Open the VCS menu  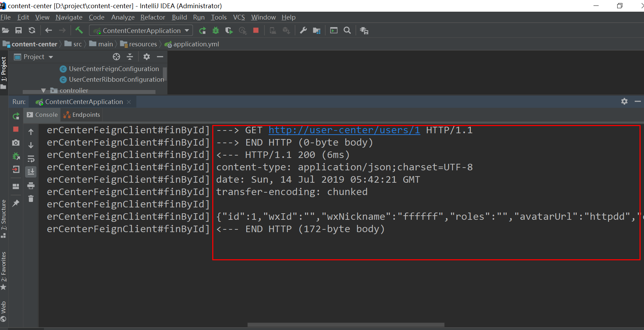click(x=239, y=17)
